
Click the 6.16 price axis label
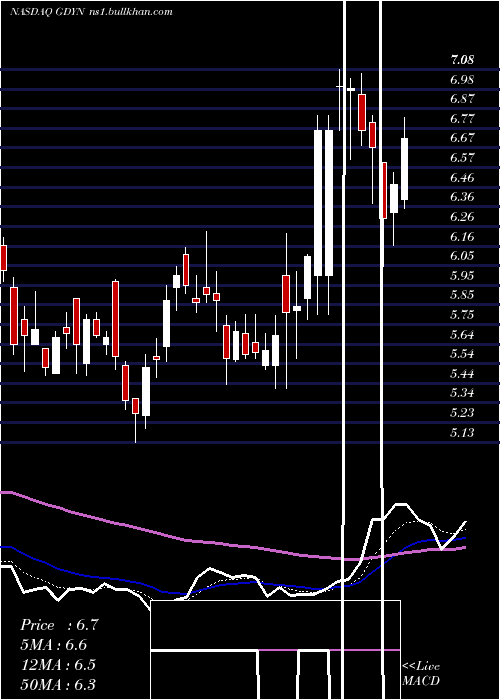(462, 236)
